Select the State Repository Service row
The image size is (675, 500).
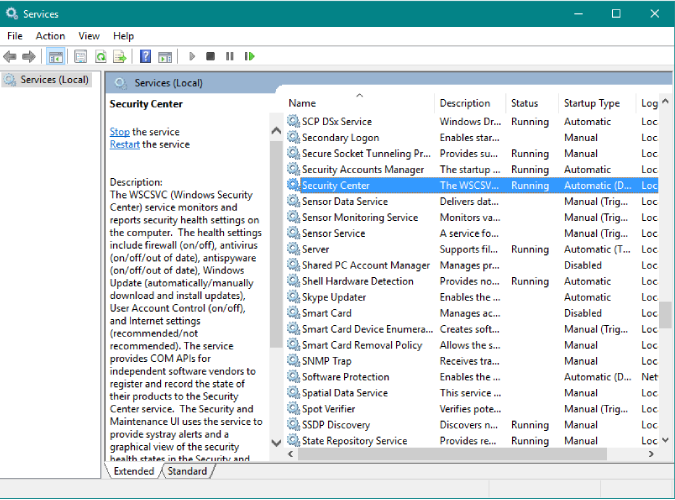[472, 440]
